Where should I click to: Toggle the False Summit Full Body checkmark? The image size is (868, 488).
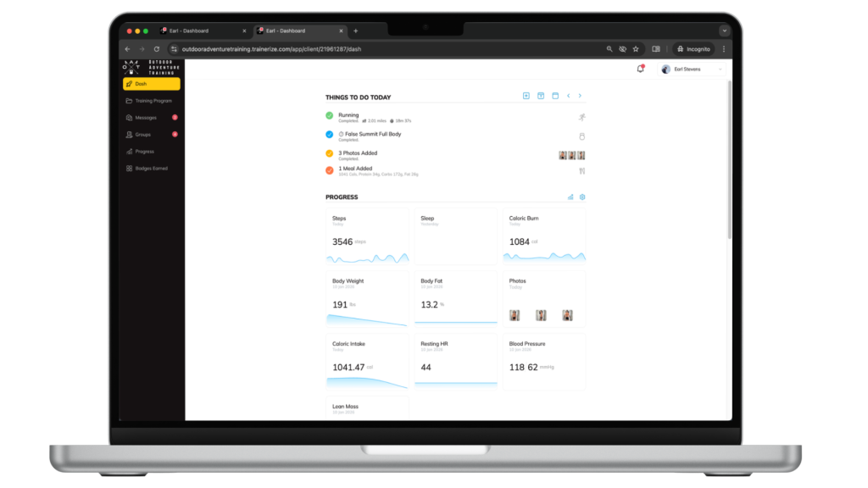pos(330,135)
